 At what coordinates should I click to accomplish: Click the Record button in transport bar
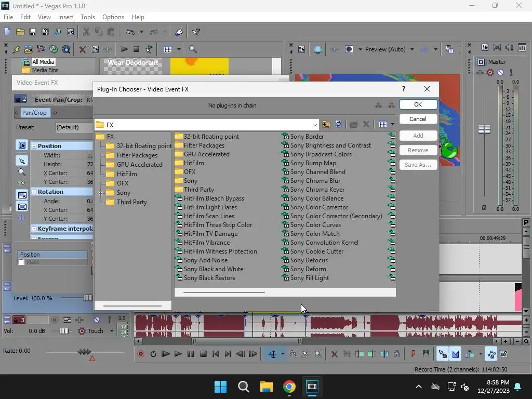(141, 354)
